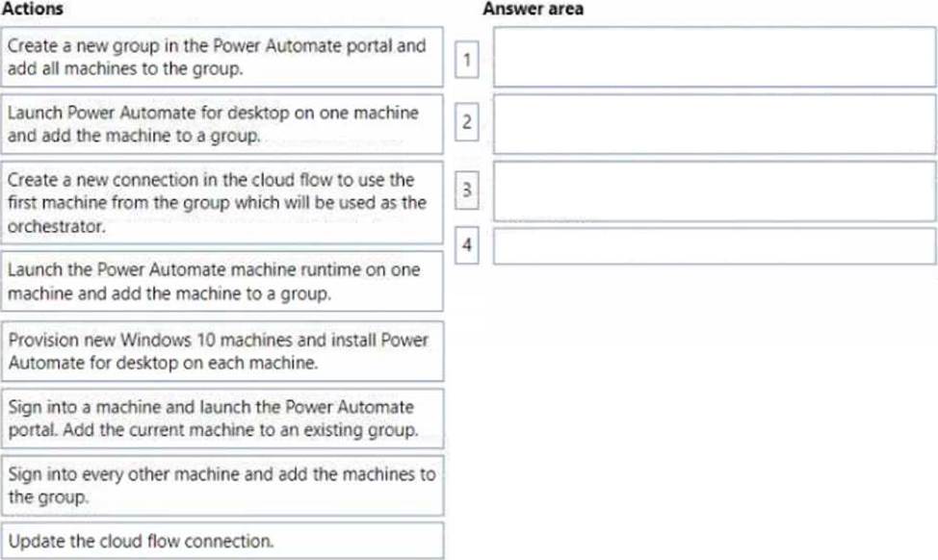Choose 'Provision new Windows 10 machines' action
Image resolution: width=938 pixels, height=560 pixels.
(222, 351)
